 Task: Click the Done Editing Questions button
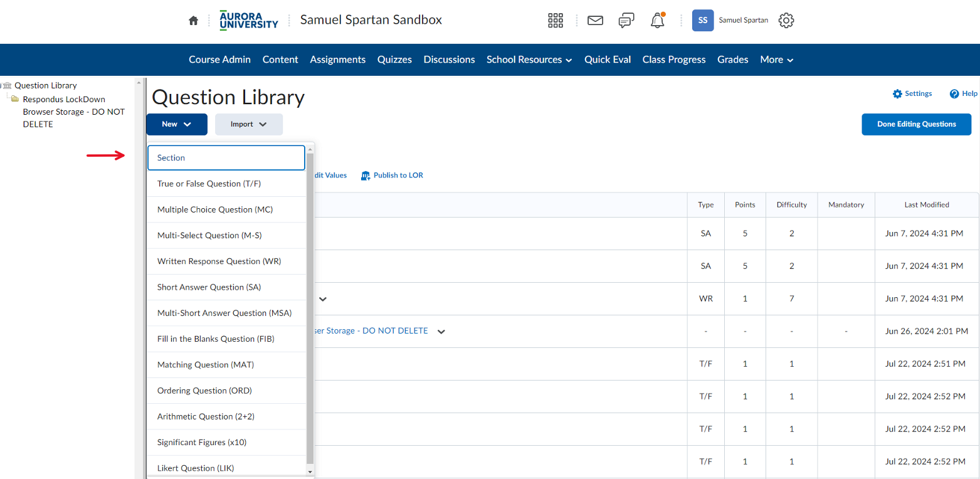click(916, 124)
